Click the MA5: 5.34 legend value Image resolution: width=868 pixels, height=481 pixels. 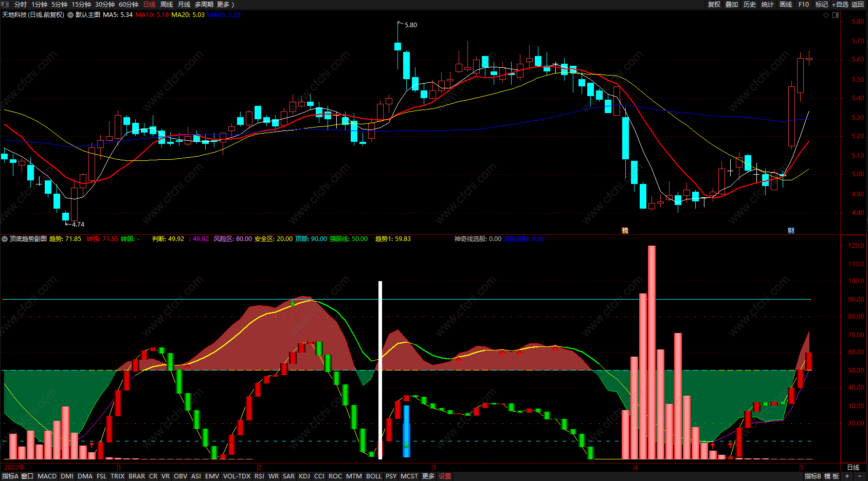pos(118,15)
